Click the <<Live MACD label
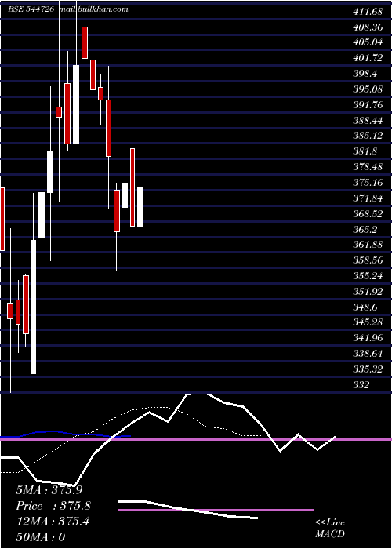The width and height of the screenshot is (392, 549). [330, 529]
